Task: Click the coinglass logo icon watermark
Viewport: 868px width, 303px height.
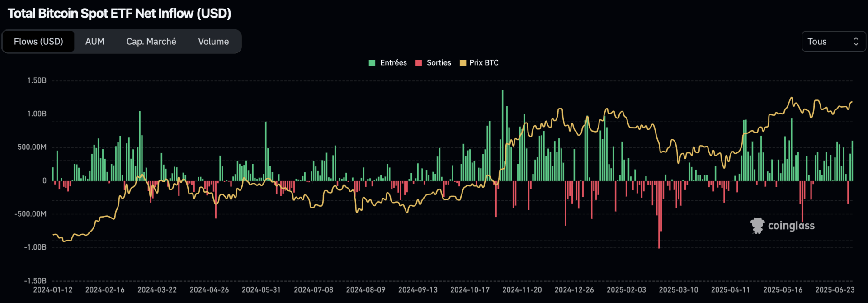Action: pyautogui.click(x=757, y=225)
